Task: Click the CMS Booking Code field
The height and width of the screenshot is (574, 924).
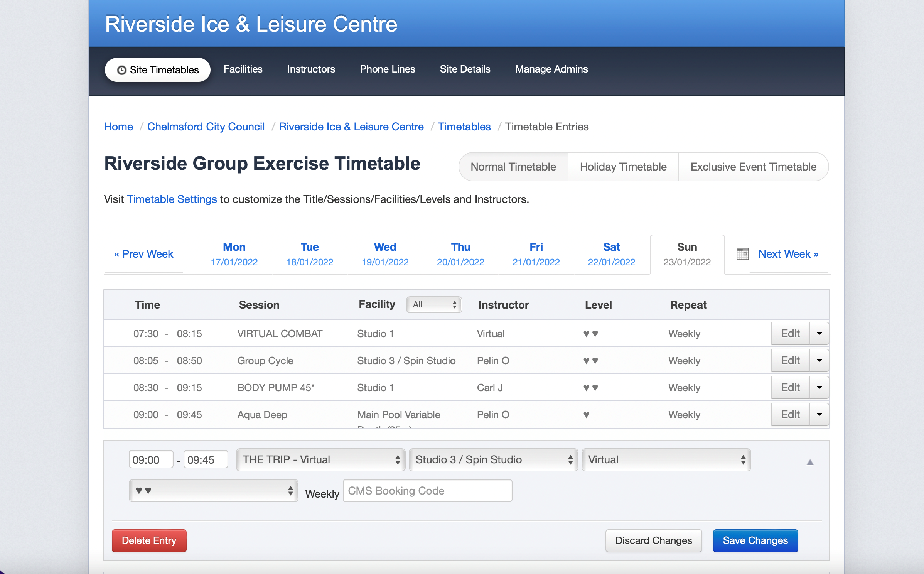Action: pyautogui.click(x=428, y=491)
